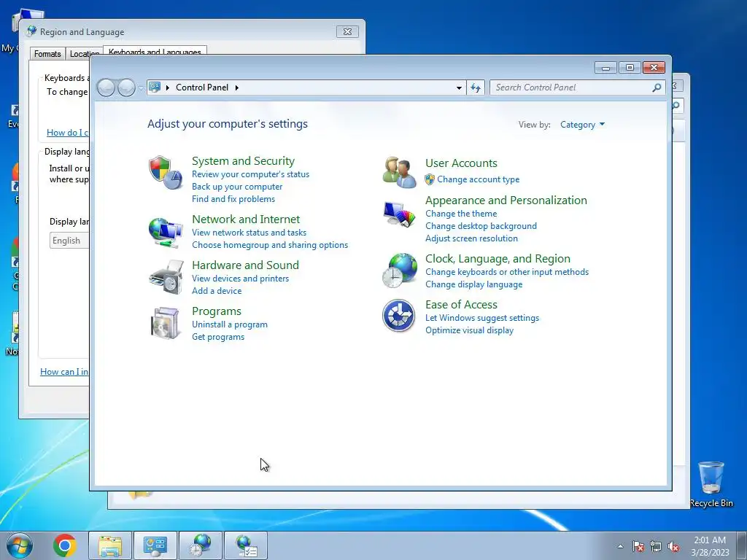Click Change display language
The image size is (747, 560).
473,284
